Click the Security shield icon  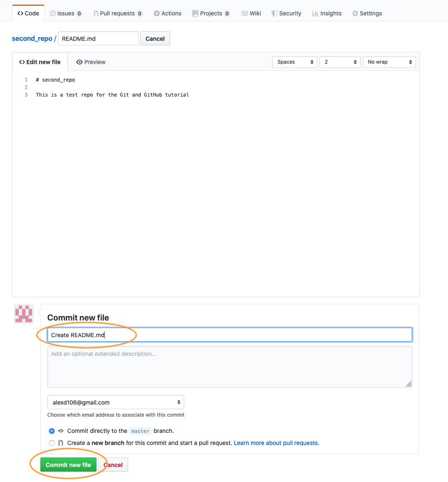point(274,13)
